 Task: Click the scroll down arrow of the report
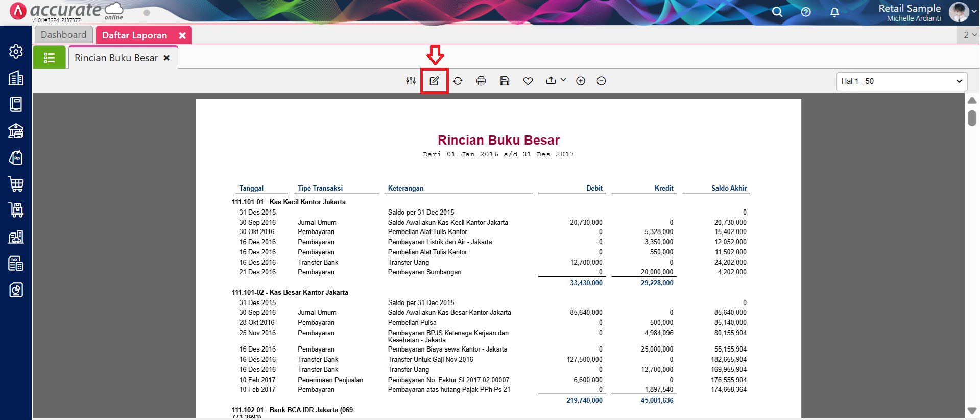point(972,411)
